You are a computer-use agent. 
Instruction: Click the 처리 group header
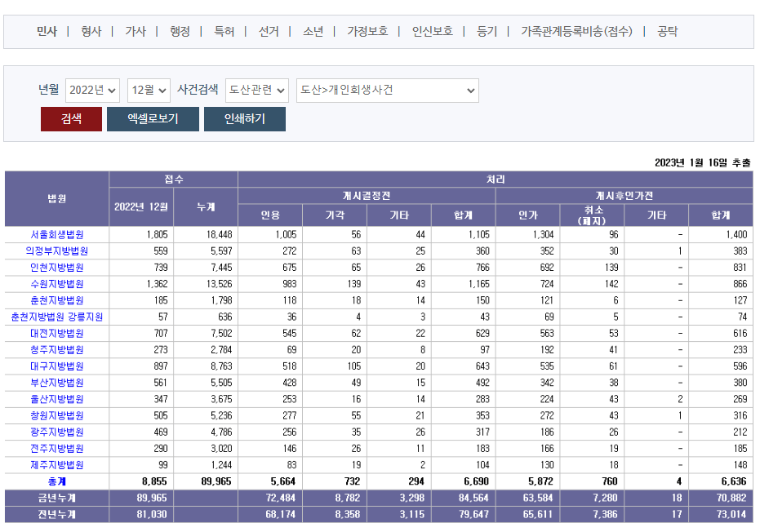pos(496,180)
